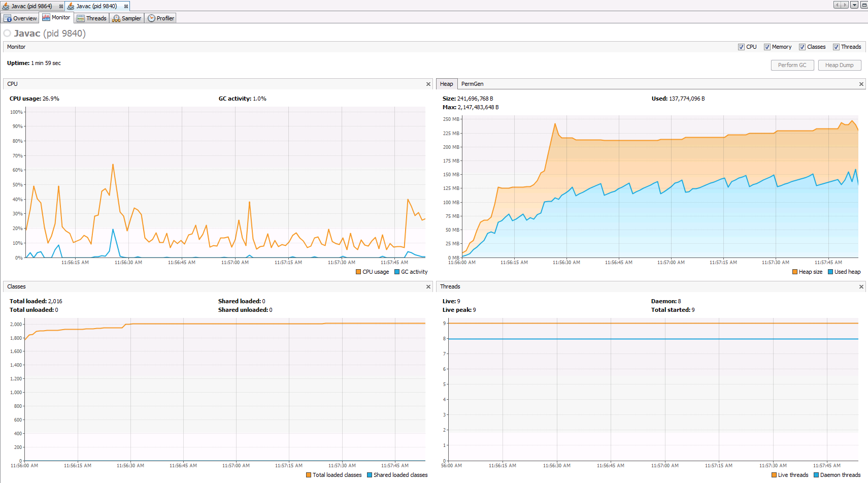
Task: Click the "Uptime: 1 min 59 sec" text
Action: tap(34, 63)
